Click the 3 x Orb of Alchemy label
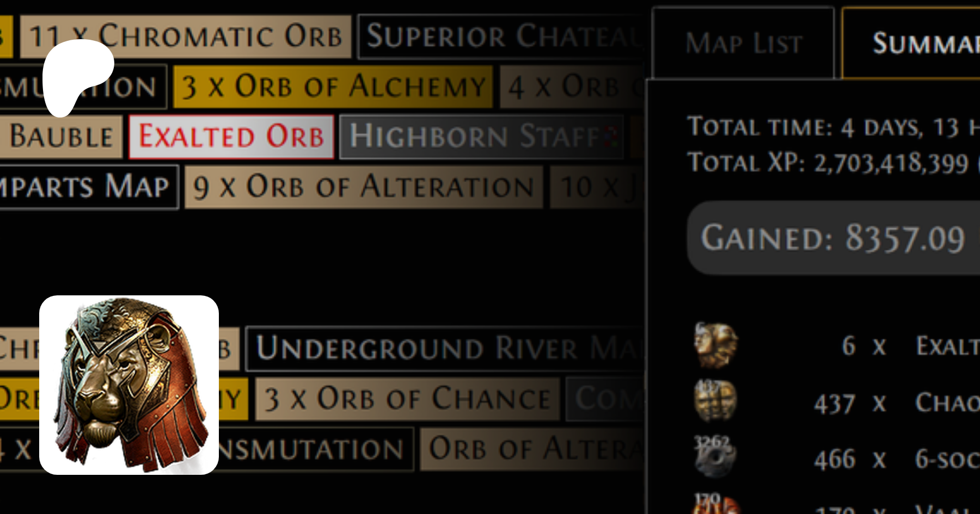The image size is (980, 514). pos(333,86)
